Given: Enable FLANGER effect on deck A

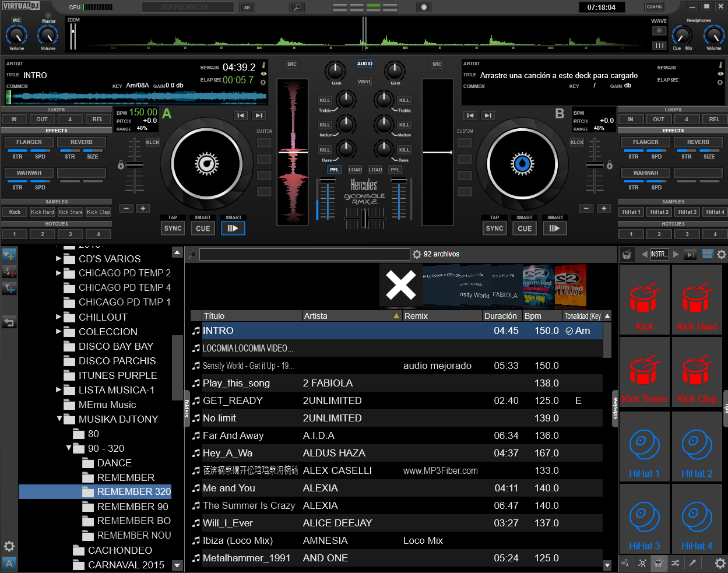Looking at the screenshot, I should pos(29,142).
